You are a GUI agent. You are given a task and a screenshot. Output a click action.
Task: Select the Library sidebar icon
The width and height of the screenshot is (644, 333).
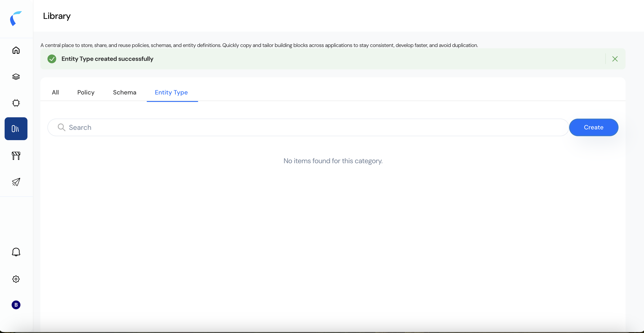(x=16, y=129)
